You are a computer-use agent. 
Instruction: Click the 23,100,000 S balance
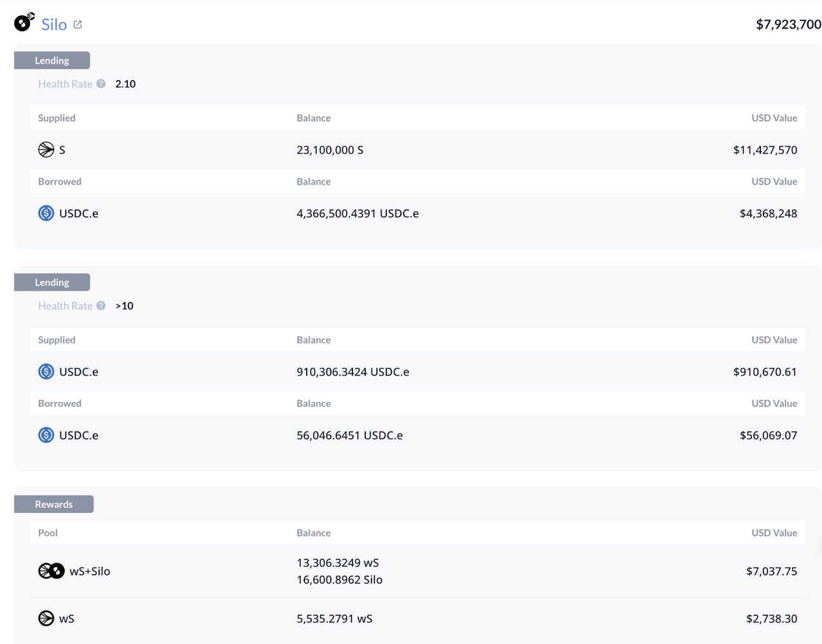330,149
